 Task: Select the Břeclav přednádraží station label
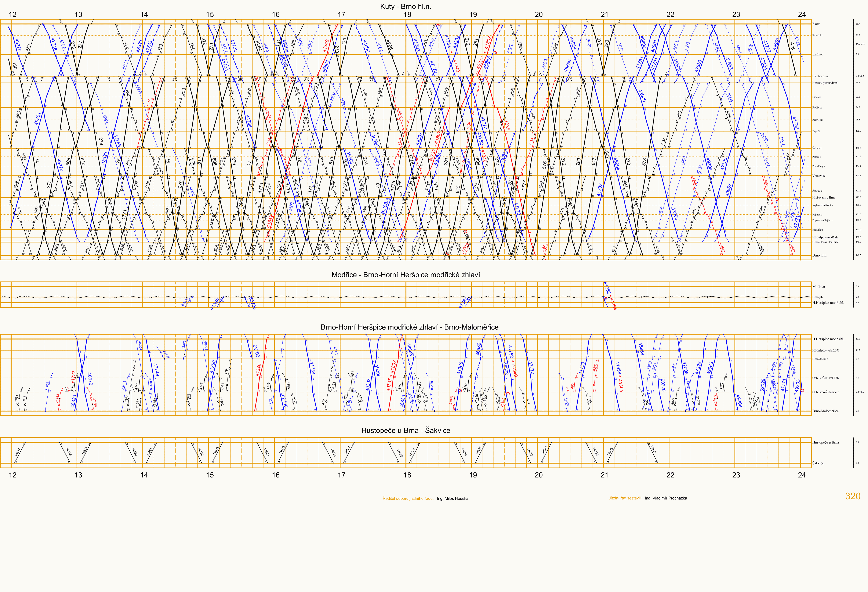825,83
